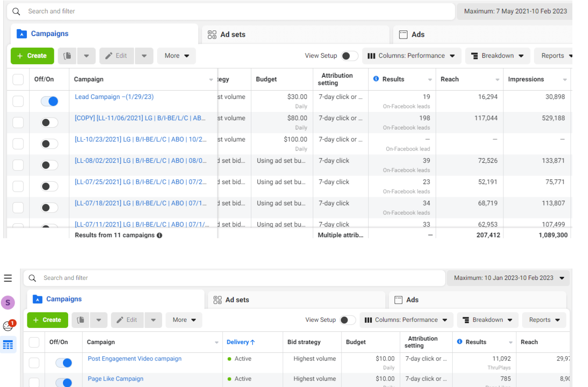
Task: Open the Page Like Campaign link
Action: 115,379
